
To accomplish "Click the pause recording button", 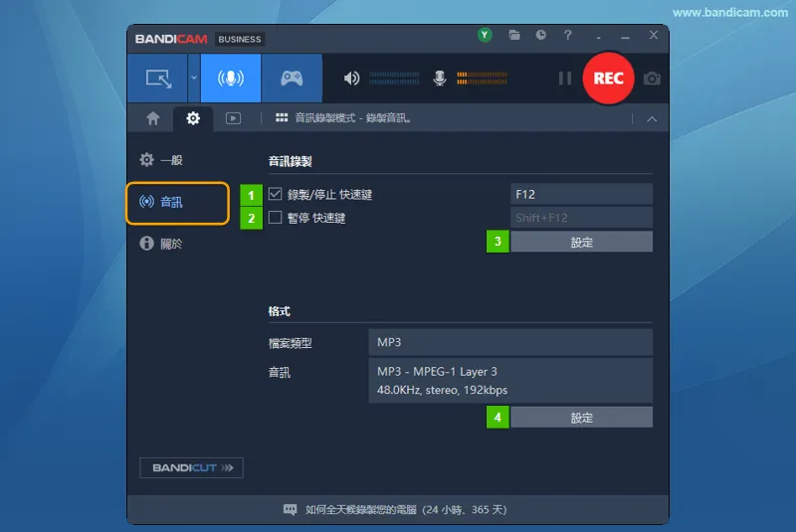I will point(565,79).
